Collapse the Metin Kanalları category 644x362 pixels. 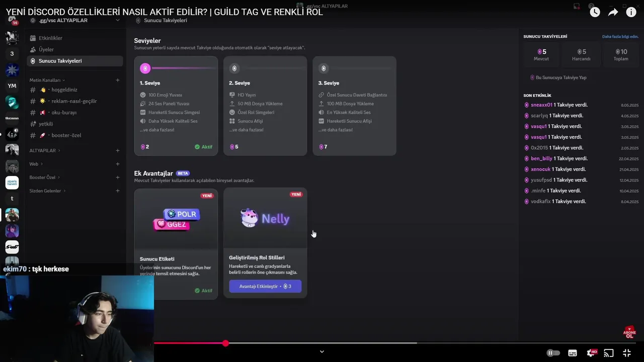[x=47, y=80]
